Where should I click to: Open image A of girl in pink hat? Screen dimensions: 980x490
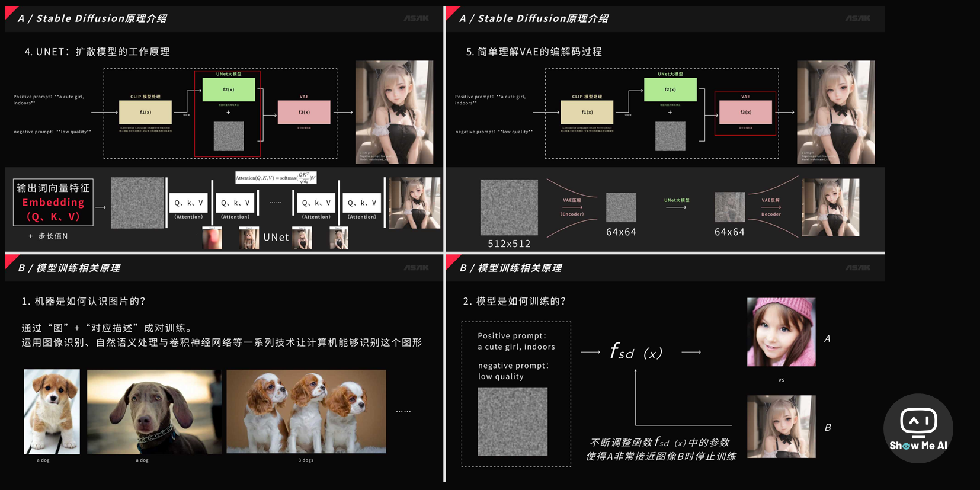781,332
